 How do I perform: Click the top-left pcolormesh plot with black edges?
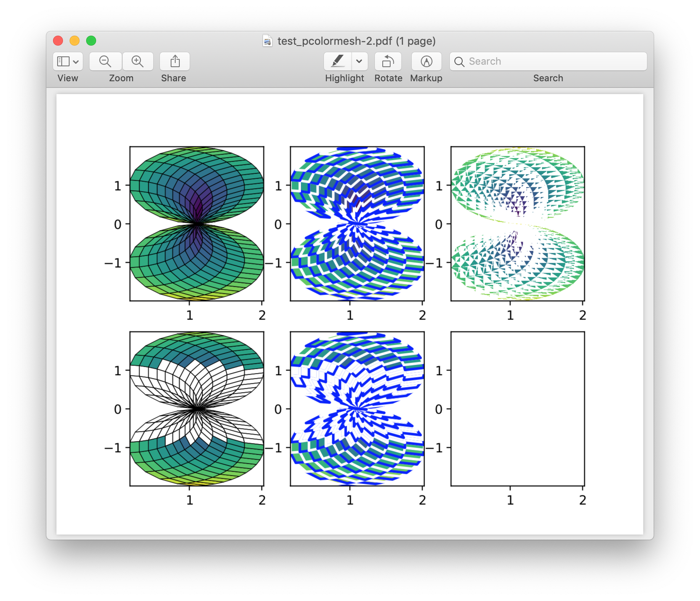coord(197,224)
